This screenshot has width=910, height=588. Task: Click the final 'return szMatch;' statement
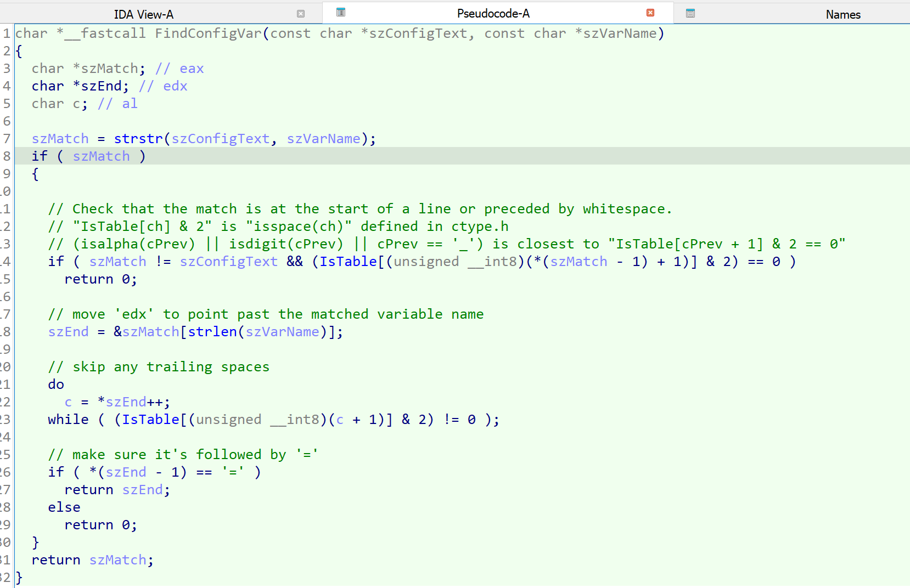[x=93, y=560]
